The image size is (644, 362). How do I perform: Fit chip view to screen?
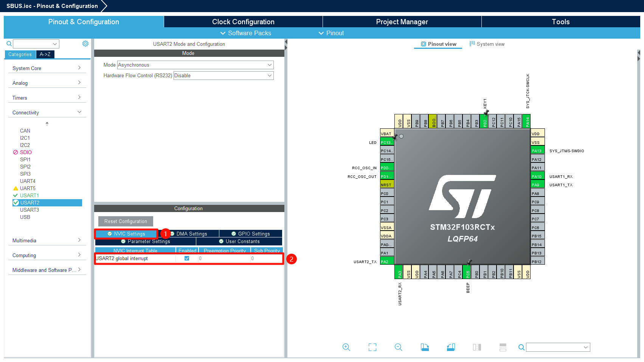pos(372,347)
